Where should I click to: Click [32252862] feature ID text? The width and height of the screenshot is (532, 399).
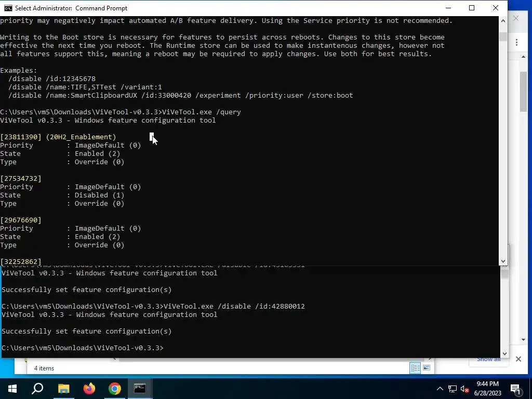point(21,262)
